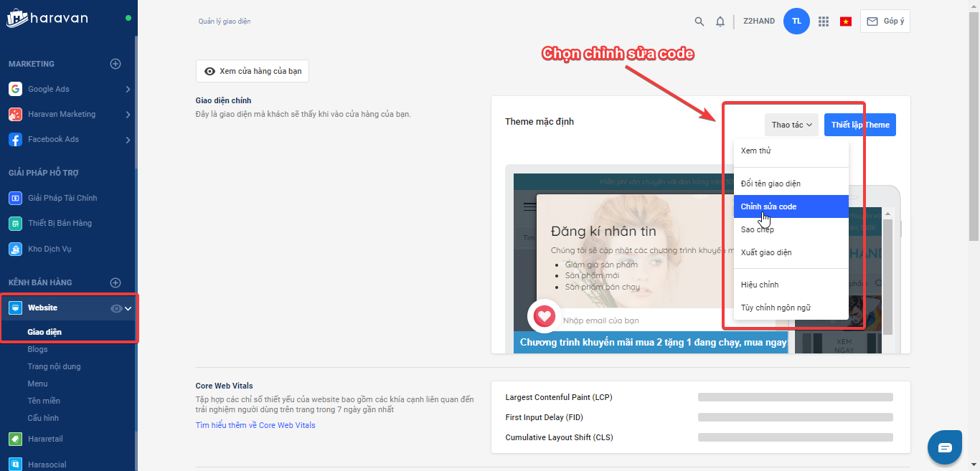Open the Haravan Marketing icon
This screenshot has height=471, width=980.
[x=15, y=114]
